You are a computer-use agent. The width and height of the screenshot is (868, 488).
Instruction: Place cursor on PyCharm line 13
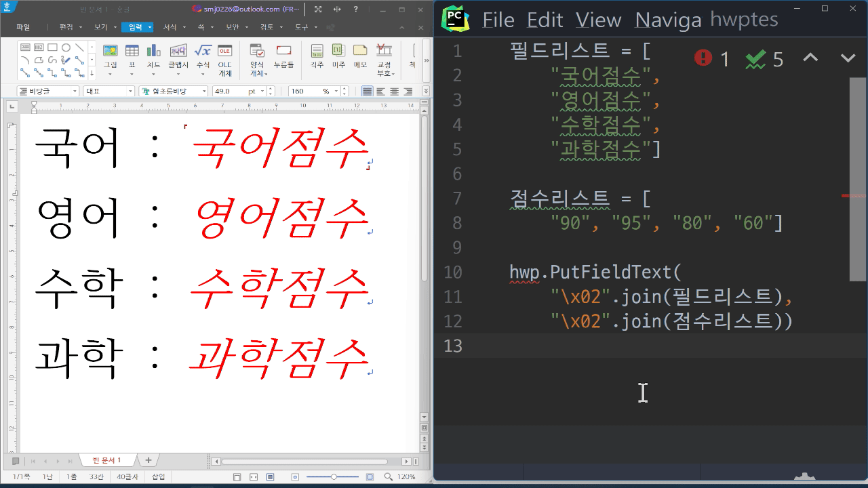coord(651,346)
